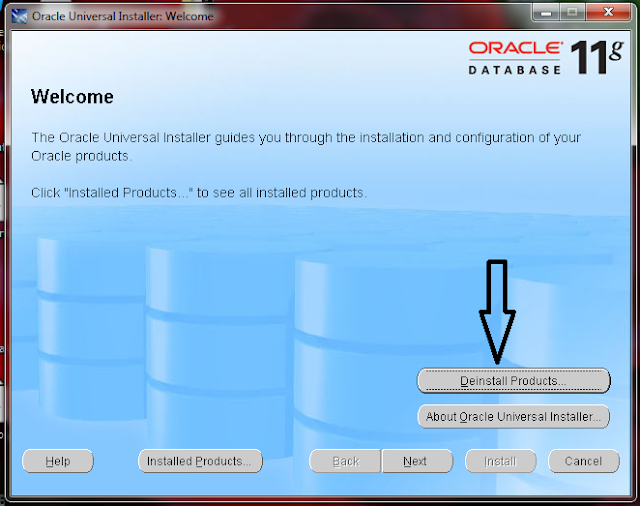Close the Oracle Universal Installer window
Image resolution: width=640 pixels, height=506 pixels.
tap(608, 12)
